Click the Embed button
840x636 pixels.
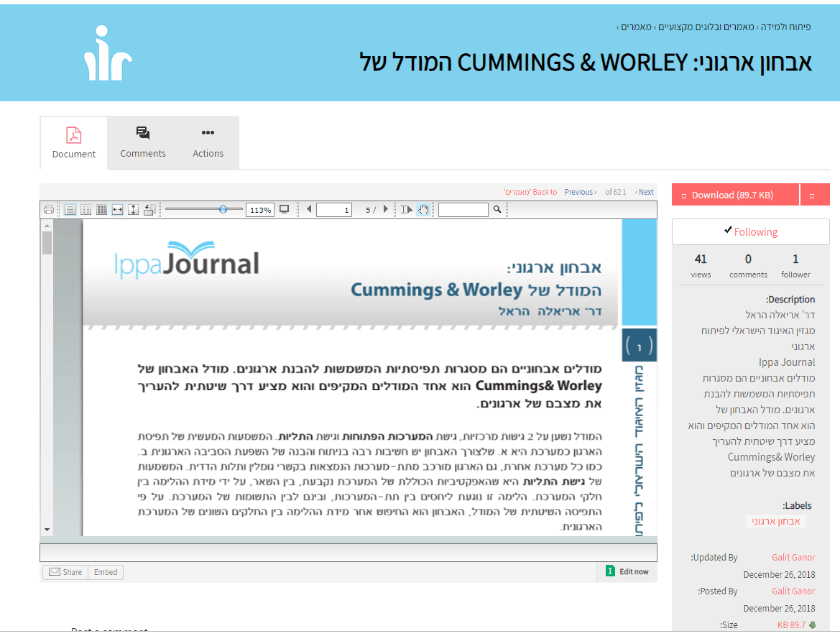pyautogui.click(x=106, y=572)
